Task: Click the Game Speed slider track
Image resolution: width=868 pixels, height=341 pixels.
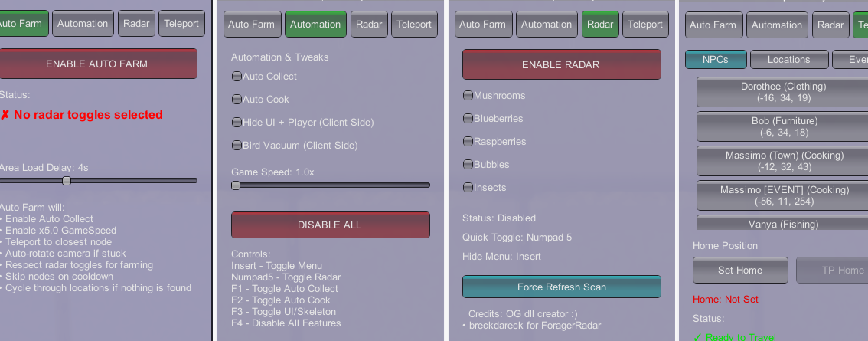Action: click(331, 185)
